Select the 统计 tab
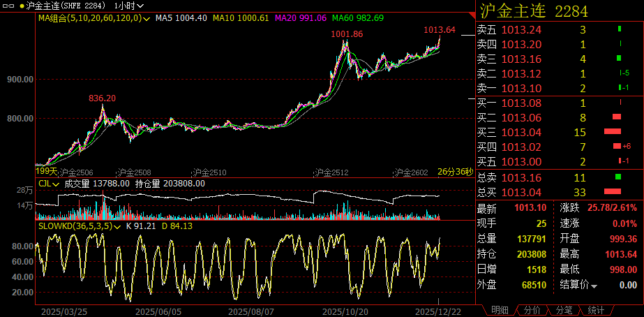 [596, 310]
